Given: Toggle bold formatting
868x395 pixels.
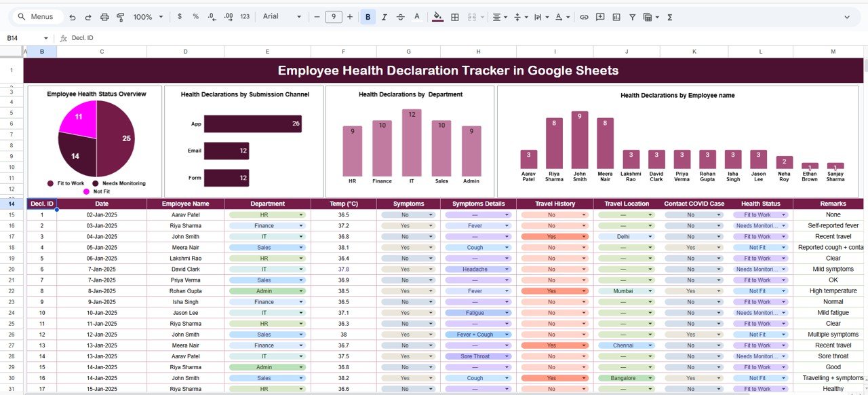Looking at the screenshot, I should (367, 17).
